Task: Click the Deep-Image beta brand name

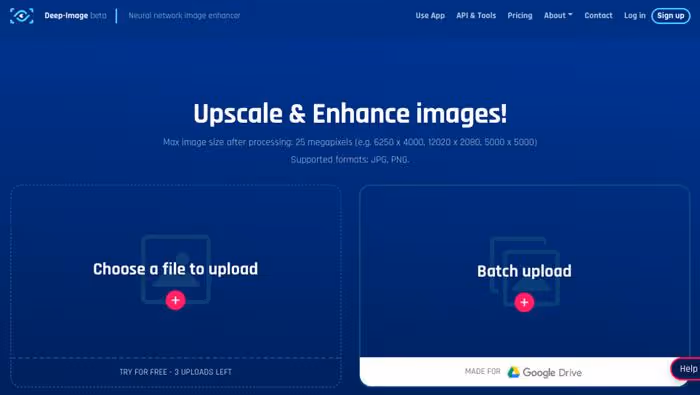Action: coord(75,16)
